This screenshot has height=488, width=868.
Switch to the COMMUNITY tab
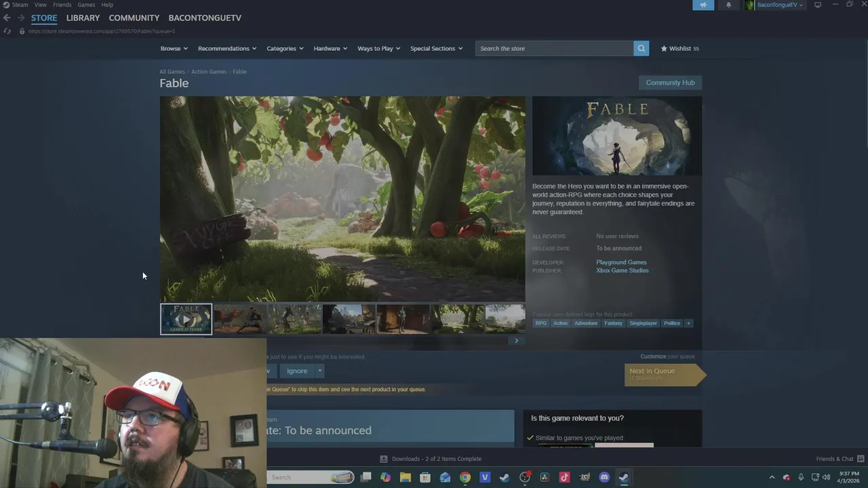point(134,18)
